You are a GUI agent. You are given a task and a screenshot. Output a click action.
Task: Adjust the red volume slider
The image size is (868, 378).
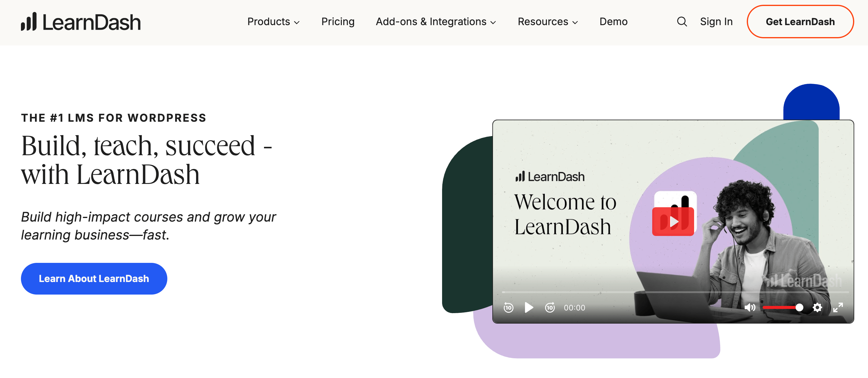pos(783,307)
